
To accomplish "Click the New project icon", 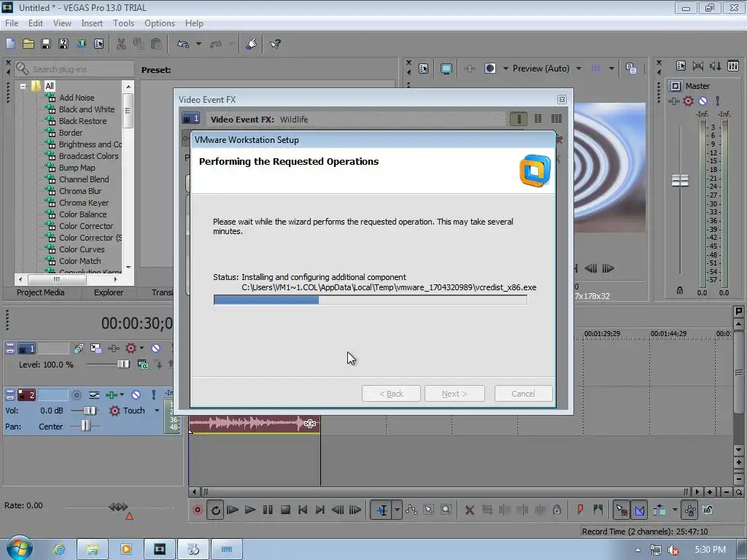I will pyautogui.click(x=10, y=44).
